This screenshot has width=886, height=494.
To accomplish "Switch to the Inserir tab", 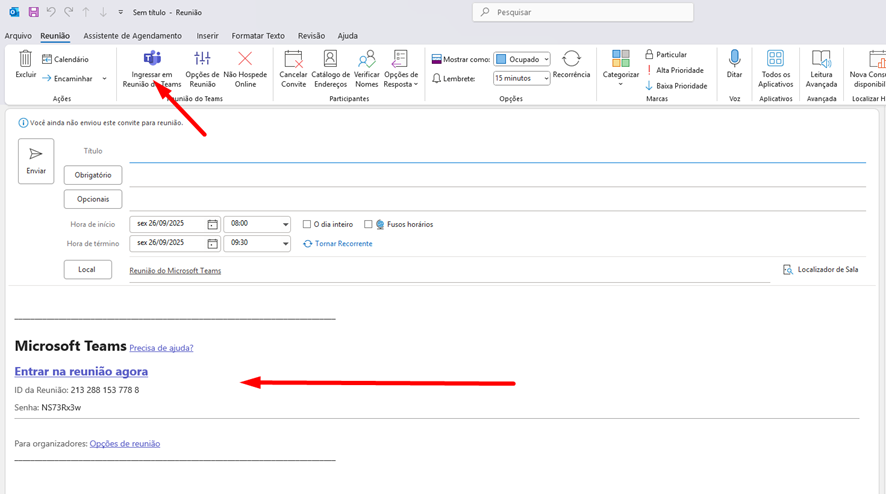I will coord(207,36).
